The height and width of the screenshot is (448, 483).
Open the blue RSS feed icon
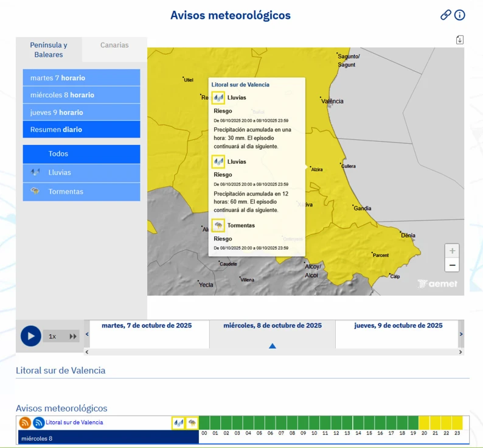[38, 422]
